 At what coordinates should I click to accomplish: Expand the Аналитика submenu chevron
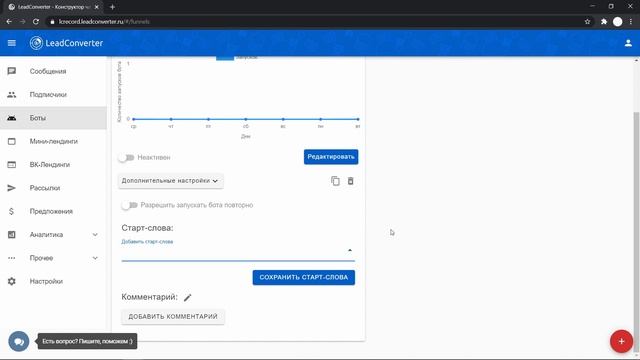tap(95, 235)
